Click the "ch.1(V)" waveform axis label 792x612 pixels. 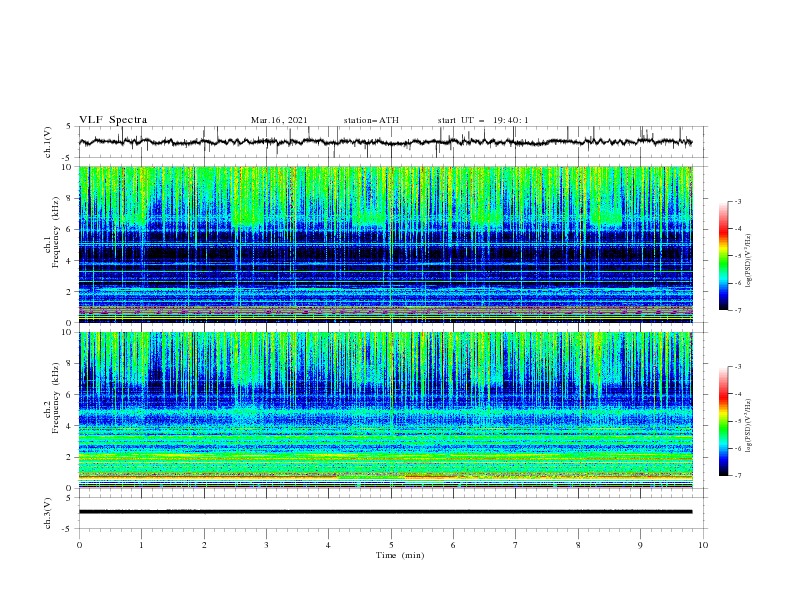pos(48,142)
